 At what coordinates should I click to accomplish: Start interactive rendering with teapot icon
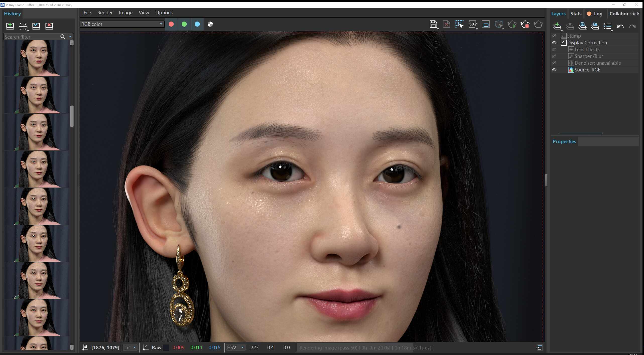tap(512, 24)
